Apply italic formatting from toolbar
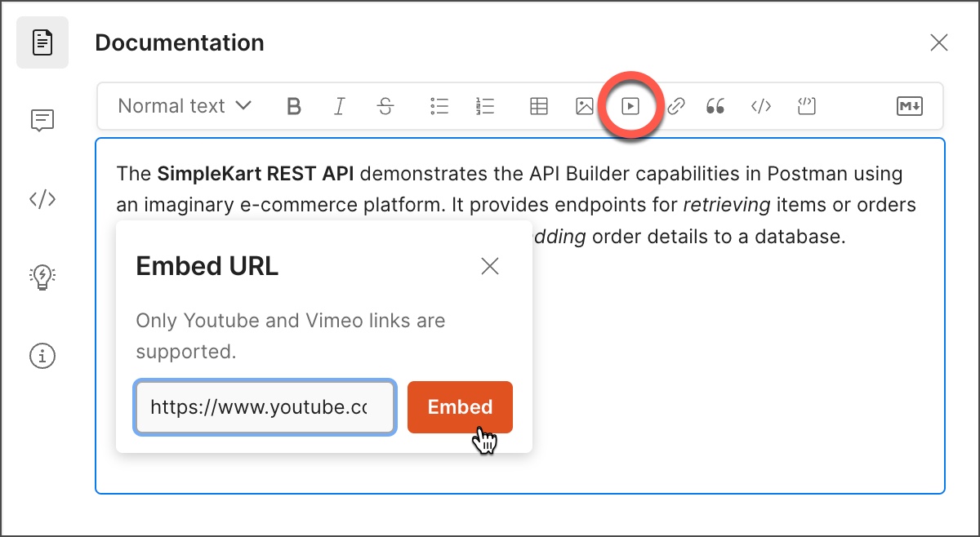The image size is (980, 537). (340, 106)
